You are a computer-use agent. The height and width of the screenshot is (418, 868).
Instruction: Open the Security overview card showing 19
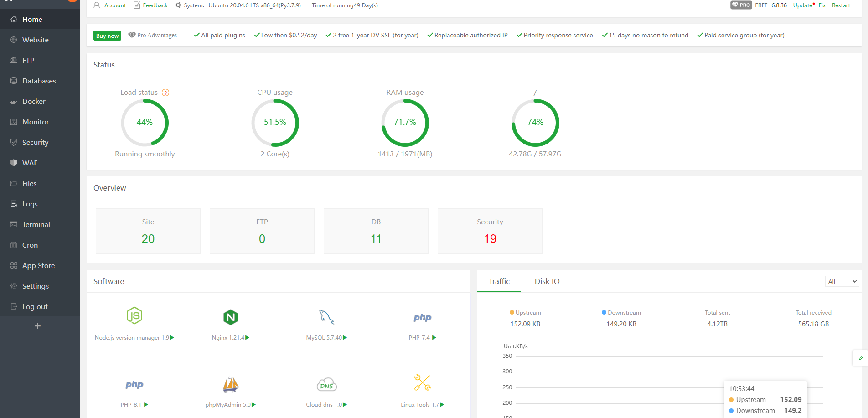tap(490, 231)
